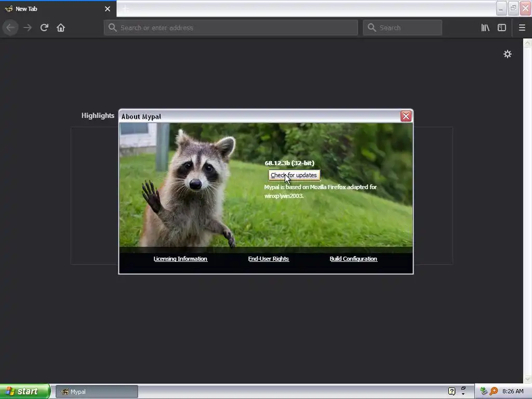Viewport: 532px width, 399px height.
Task: Open the Library bookshelf icon
Action: (485, 28)
